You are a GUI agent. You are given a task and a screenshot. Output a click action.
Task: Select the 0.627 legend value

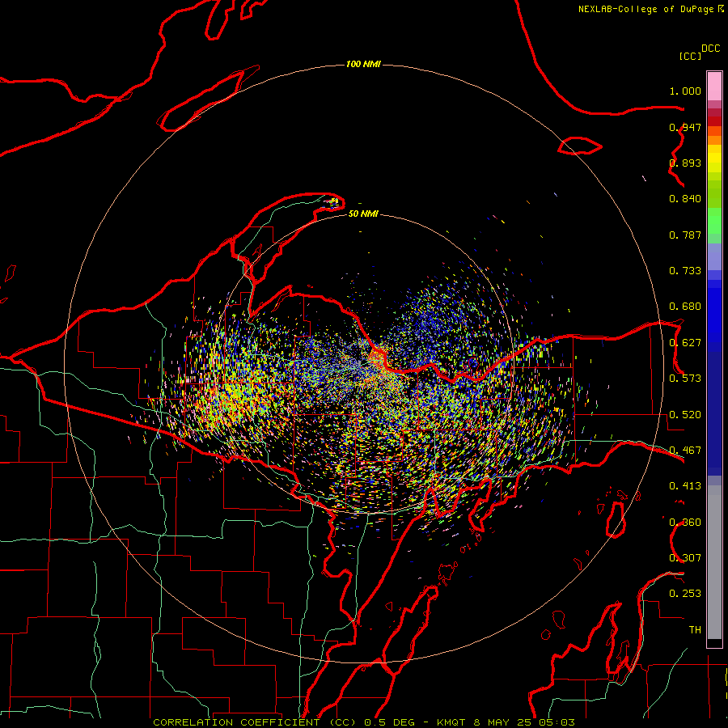point(685,343)
